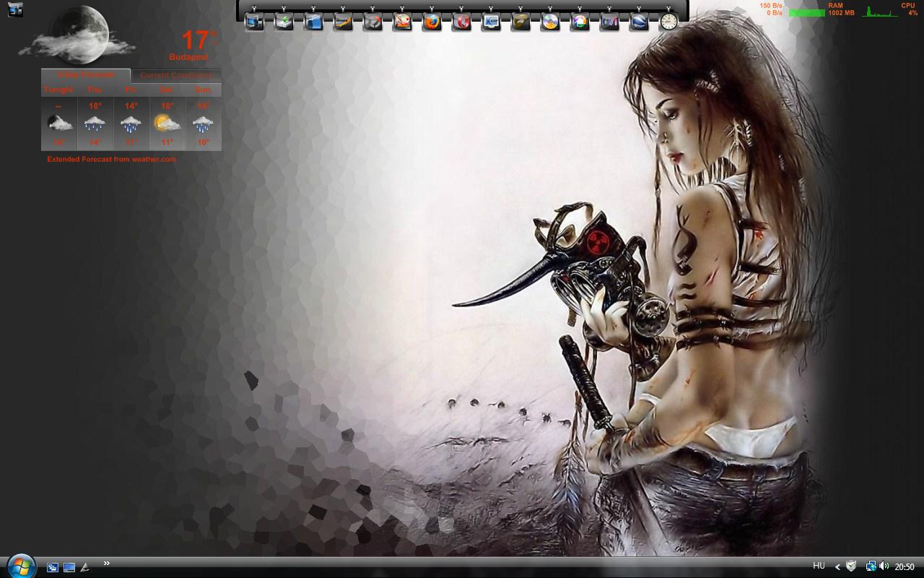Viewport: 924px width, 578px height.
Task: Open the disc burning dock icon
Action: point(551,22)
